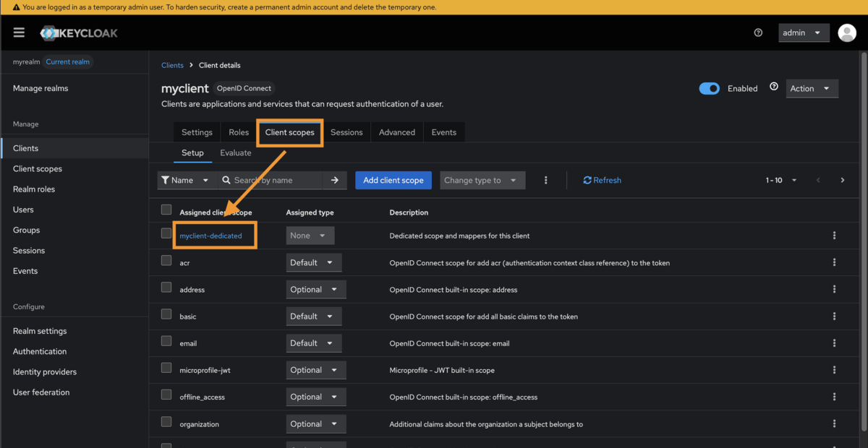Image resolution: width=868 pixels, height=448 pixels.
Task: Open kebab menu for email row
Action: (835, 343)
